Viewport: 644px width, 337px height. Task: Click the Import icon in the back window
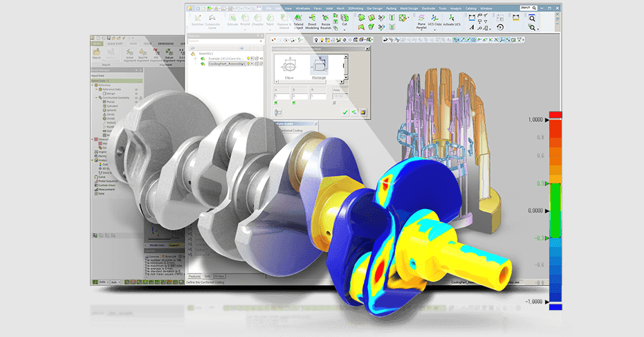pyautogui.click(x=97, y=53)
